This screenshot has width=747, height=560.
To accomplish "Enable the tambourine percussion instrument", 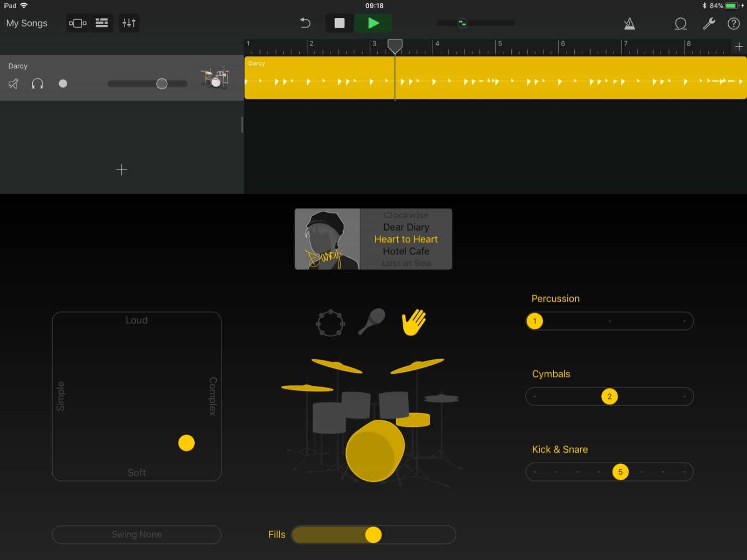I will (331, 323).
